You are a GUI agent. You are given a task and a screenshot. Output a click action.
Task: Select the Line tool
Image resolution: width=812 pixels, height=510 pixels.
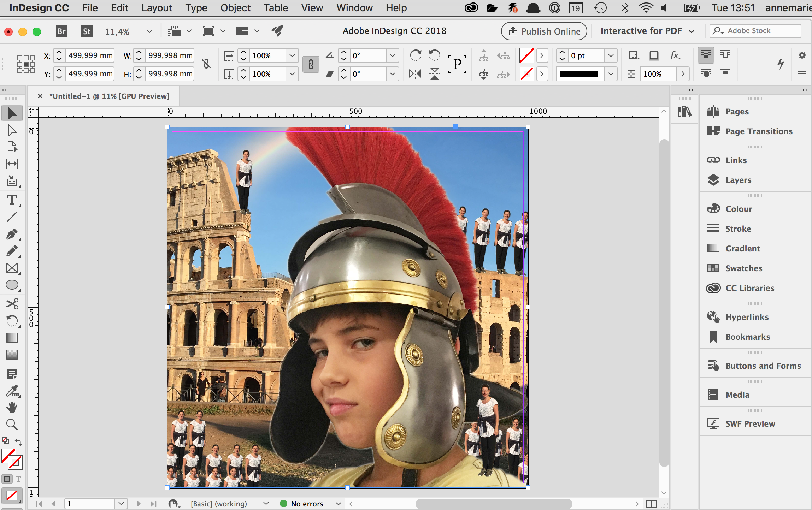[12, 217]
